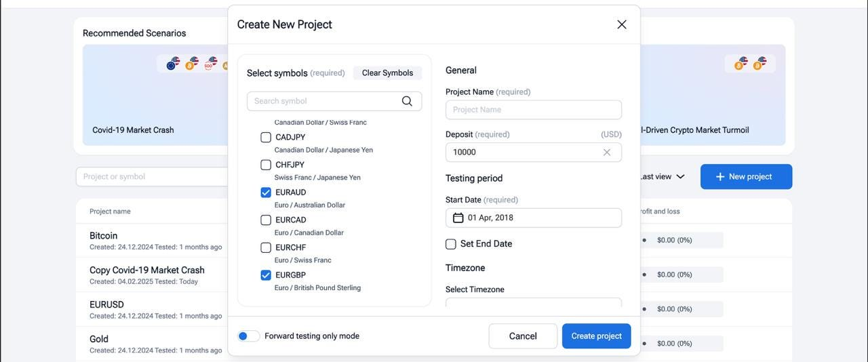Click the Project Name input field
Viewport: 868px width, 362px height.
click(534, 110)
